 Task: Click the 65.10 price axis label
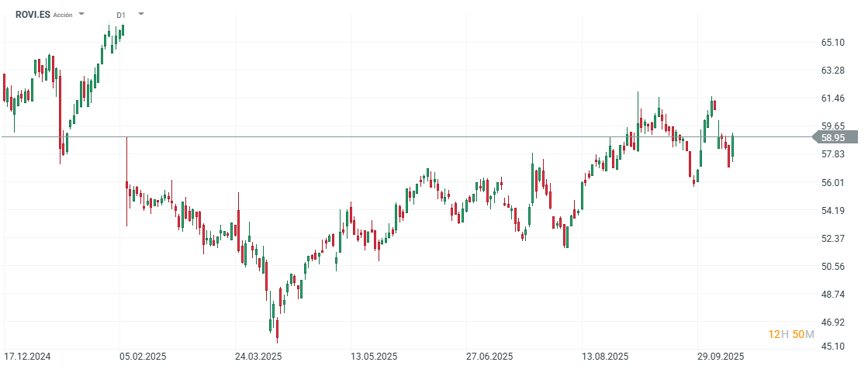pos(832,43)
